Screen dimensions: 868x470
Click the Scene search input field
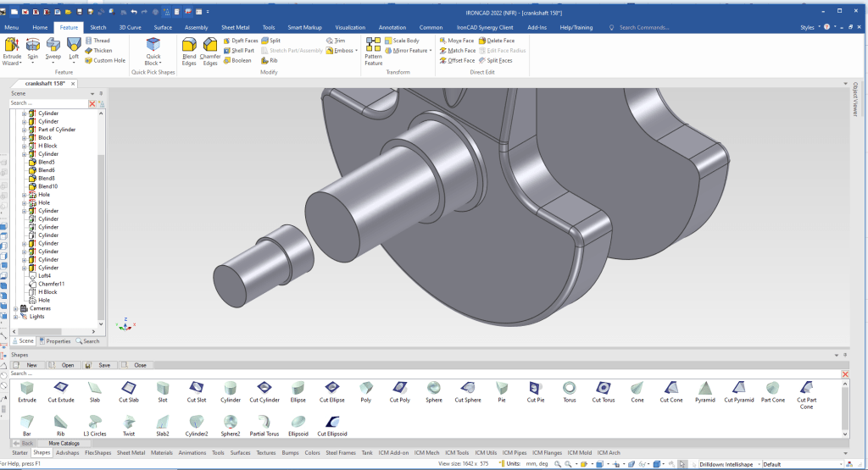[x=48, y=103]
